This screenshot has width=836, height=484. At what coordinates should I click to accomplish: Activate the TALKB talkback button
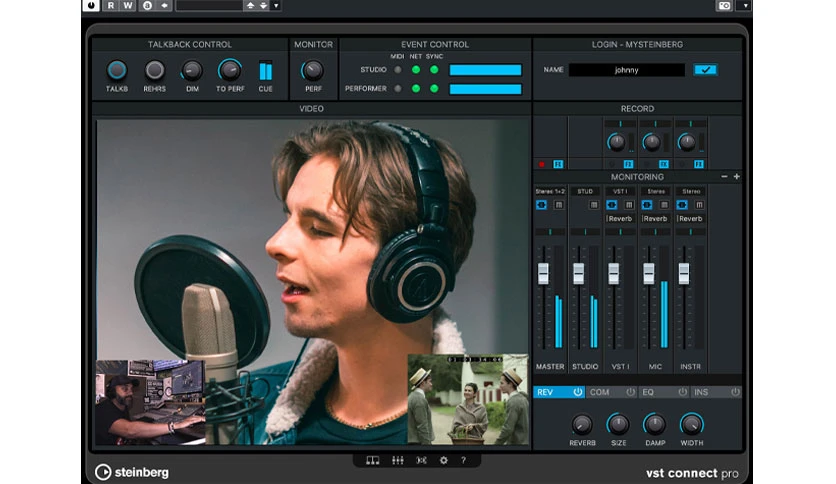click(x=117, y=70)
